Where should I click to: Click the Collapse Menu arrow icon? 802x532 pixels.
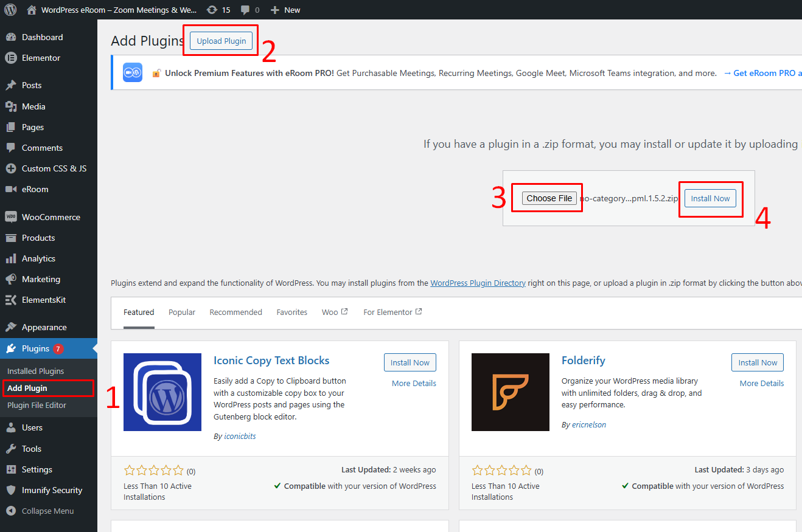click(11, 511)
